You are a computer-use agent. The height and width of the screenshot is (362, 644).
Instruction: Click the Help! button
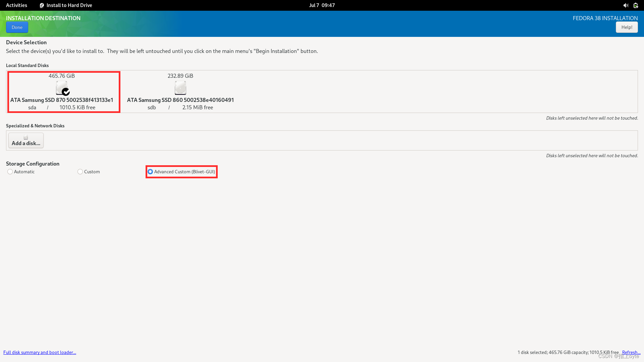click(x=627, y=27)
